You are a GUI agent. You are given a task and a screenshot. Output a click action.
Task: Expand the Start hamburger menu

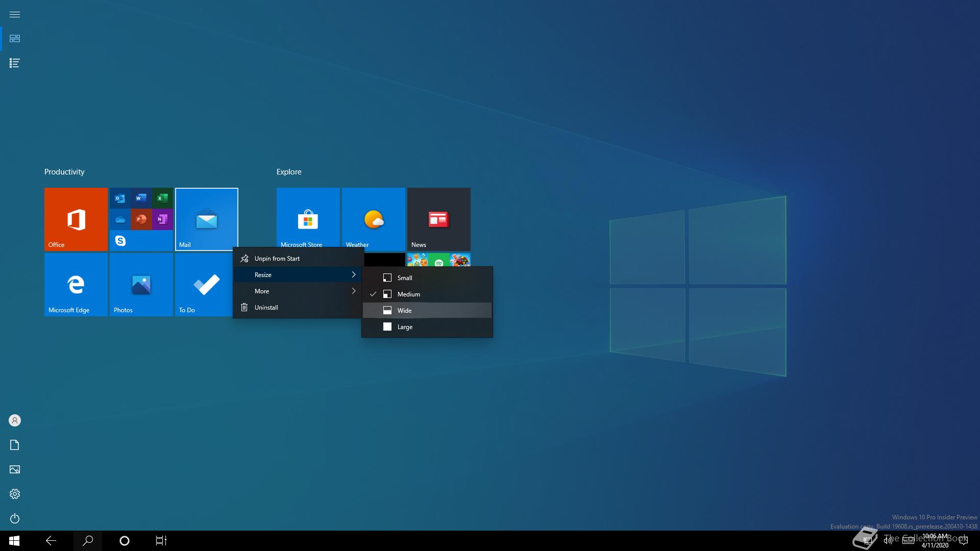(x=15, y=14)
